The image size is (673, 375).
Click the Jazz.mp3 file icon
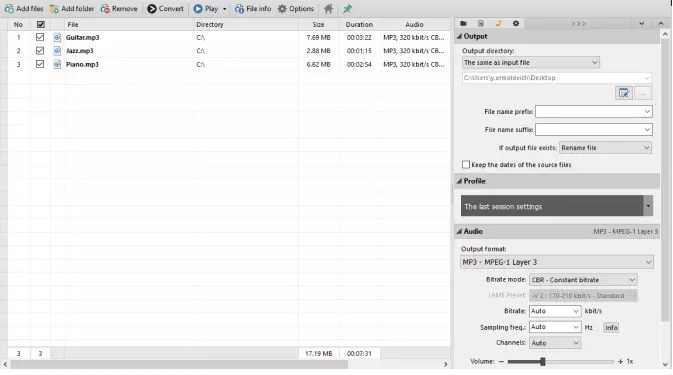coord(57,51)
